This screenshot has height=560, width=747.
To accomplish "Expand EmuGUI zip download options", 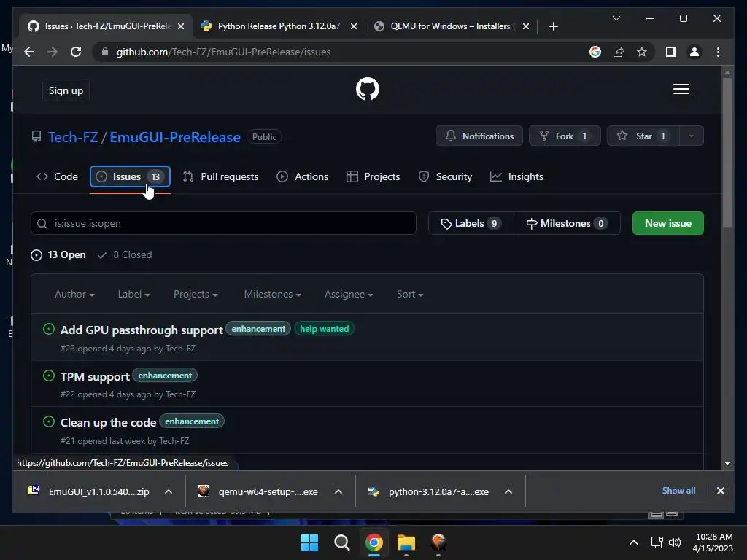I will (x=169, y=491).
